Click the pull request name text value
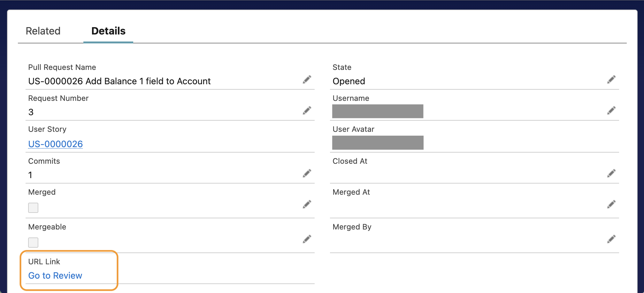Viewport: 644px width, 293px height. click(x=119, y=81)
